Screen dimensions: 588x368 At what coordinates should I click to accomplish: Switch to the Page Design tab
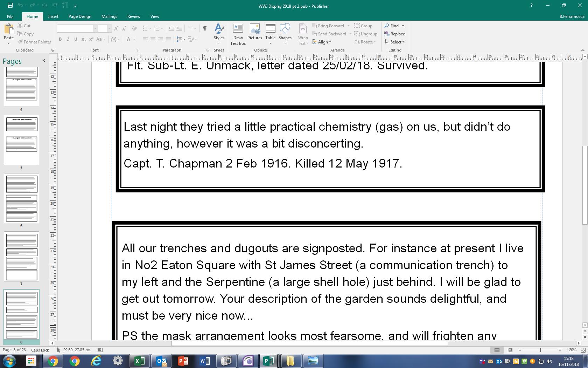pos(80,16)
